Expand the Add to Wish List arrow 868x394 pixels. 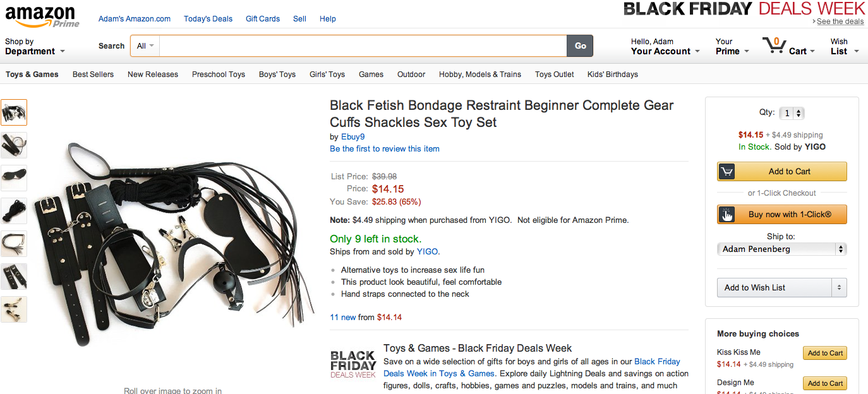pos(839,288)
